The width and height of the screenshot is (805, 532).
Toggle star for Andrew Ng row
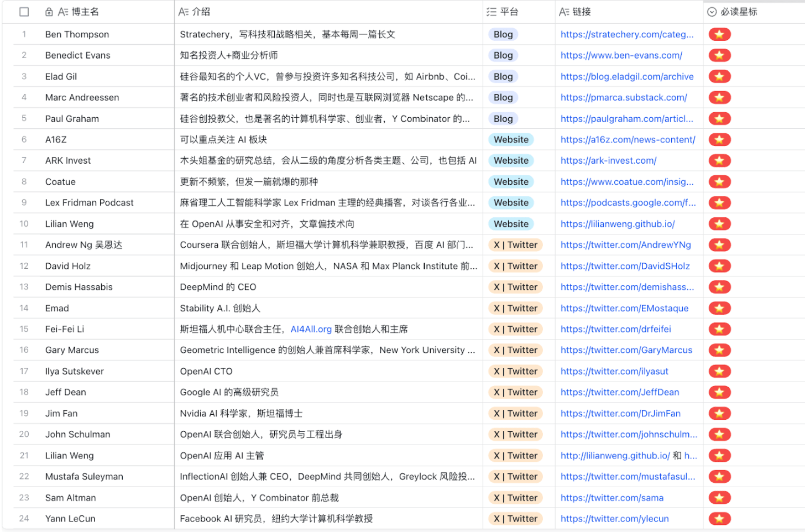(x=719, y=245)
